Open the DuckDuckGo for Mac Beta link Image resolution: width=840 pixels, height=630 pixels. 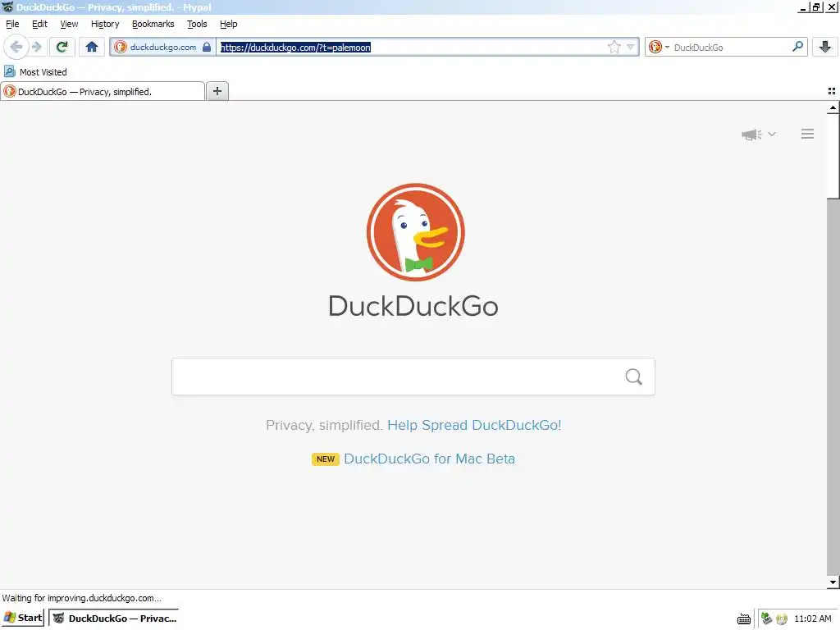[429, 459]
